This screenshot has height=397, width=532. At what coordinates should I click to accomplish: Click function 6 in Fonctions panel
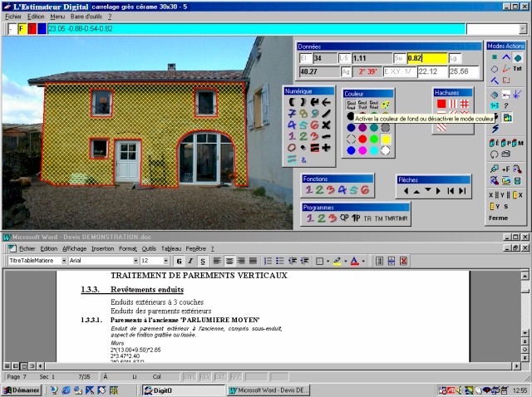[x=365, y=190]
